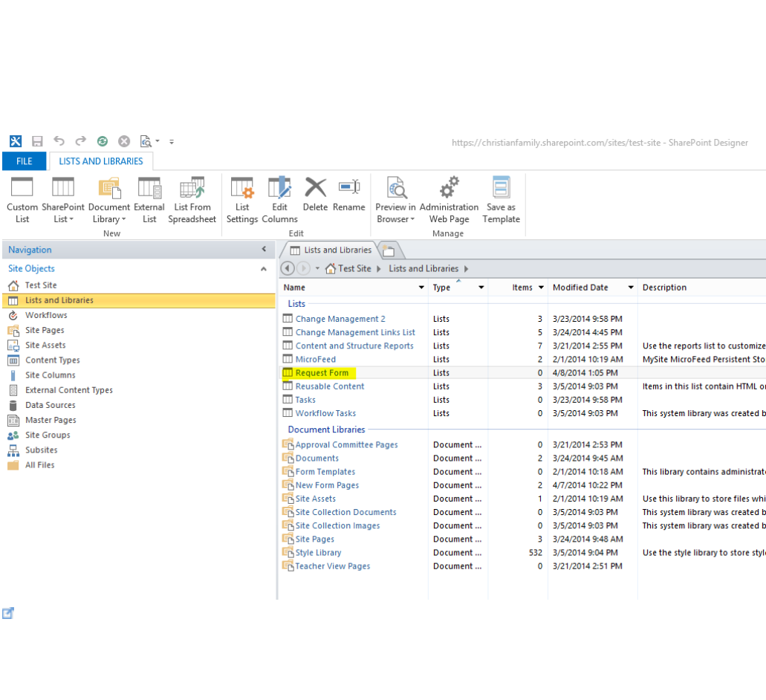Click the Preview in Browser quick access icon
The height and width of the screenshot is (700, 766).
[x=146, y=142]
